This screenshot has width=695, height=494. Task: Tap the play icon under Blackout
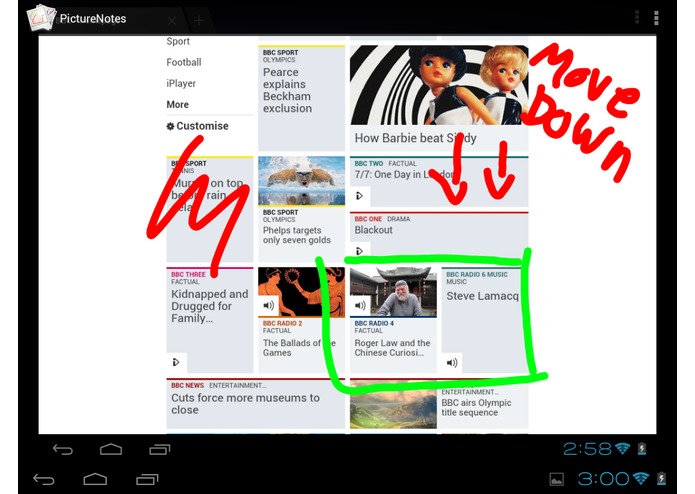(359, 251)
